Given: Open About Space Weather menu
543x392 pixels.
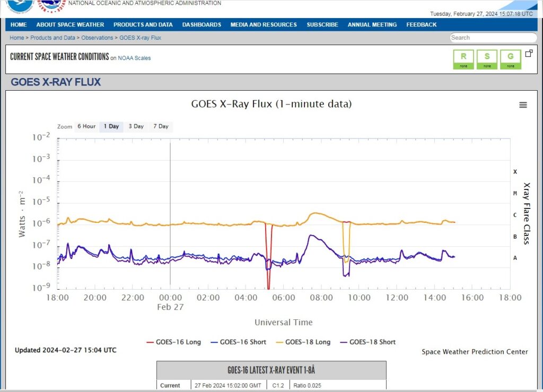Looking at the screenshot, I should (70, 24).
